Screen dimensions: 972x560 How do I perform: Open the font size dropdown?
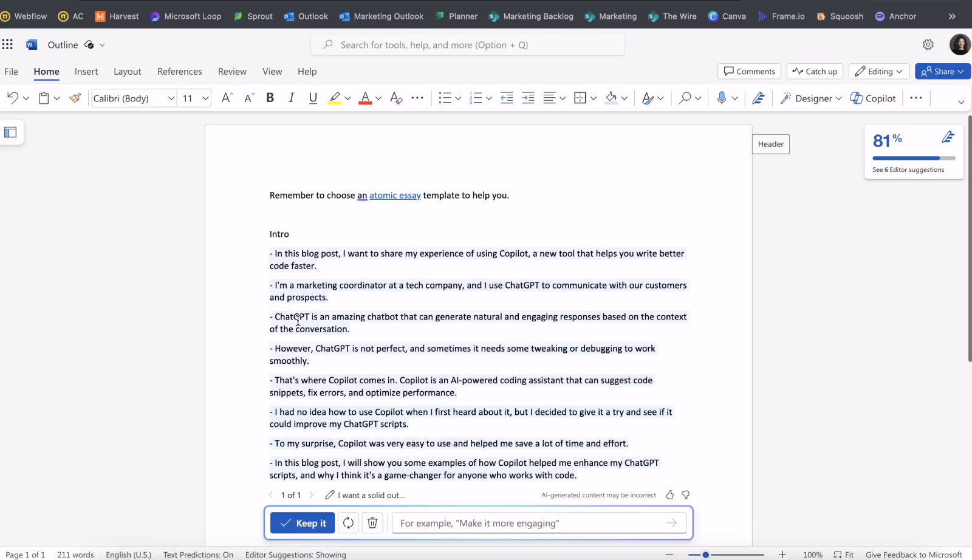click(205, 98)
